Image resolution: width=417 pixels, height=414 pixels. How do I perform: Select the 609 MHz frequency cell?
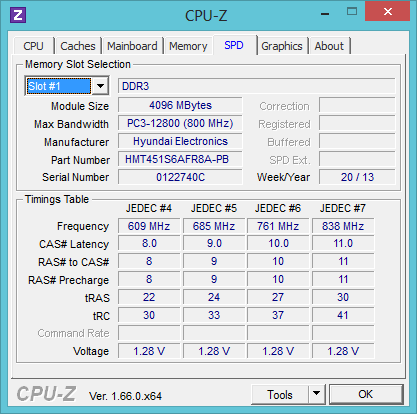click(149, 226)
